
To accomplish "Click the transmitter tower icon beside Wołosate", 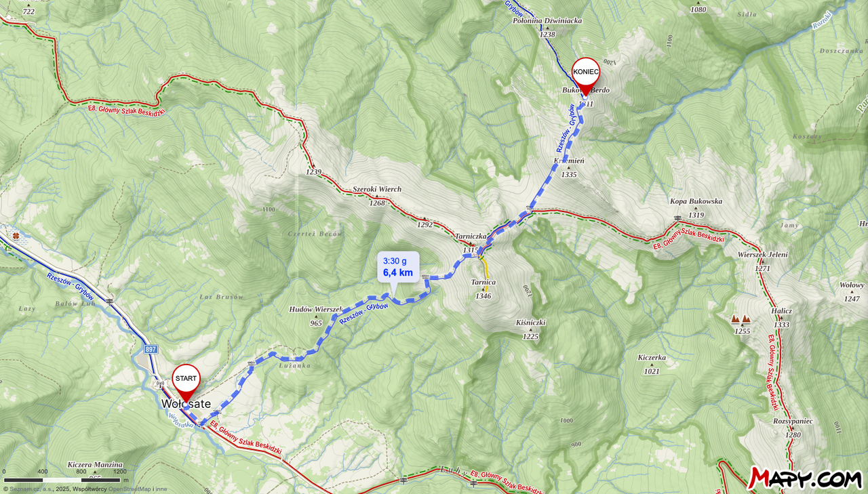I will [161, 386].
